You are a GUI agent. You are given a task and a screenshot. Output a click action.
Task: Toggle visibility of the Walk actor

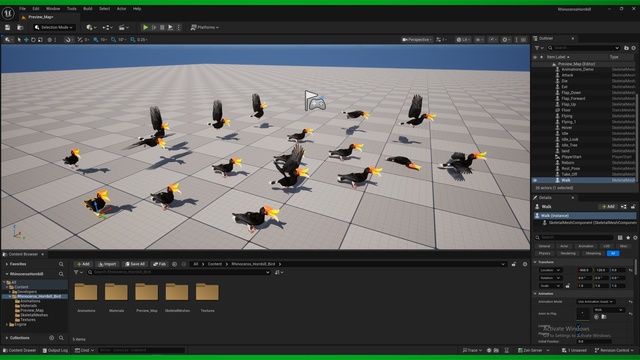pyautogui.click(x=535, y=180)
